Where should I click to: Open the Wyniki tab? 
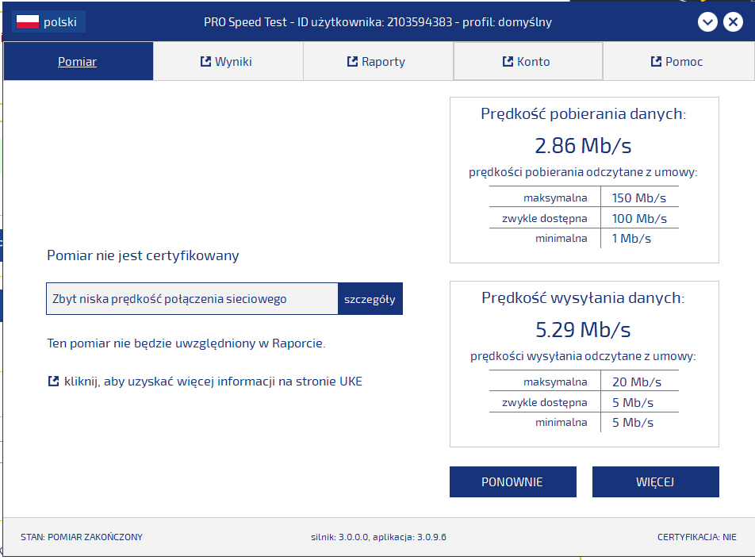click(x=228, y=61)
